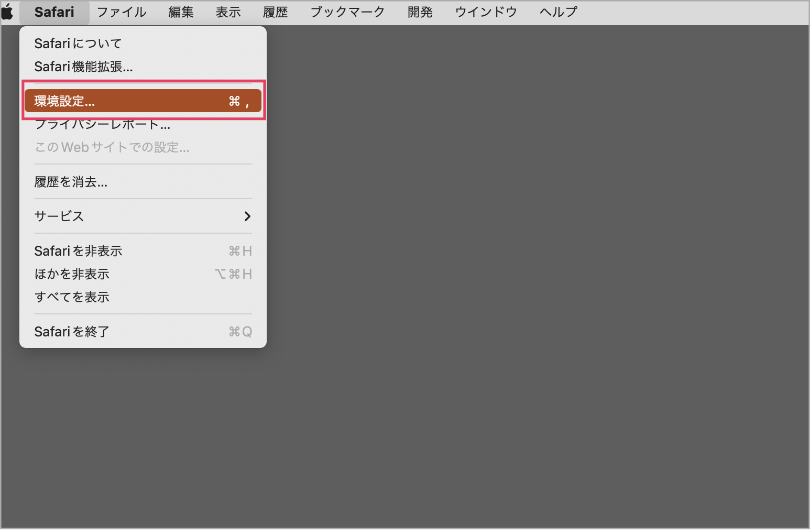Expand the サービス submenu
The height and width of the screenshot is (530, 810).
point(143,216)
